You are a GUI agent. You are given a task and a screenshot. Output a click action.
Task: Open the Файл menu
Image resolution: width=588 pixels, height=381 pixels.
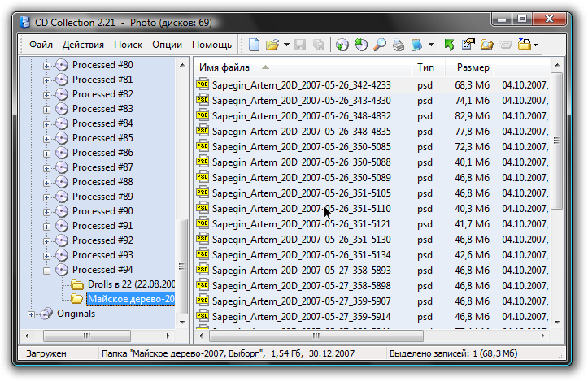tap(41, 45)
